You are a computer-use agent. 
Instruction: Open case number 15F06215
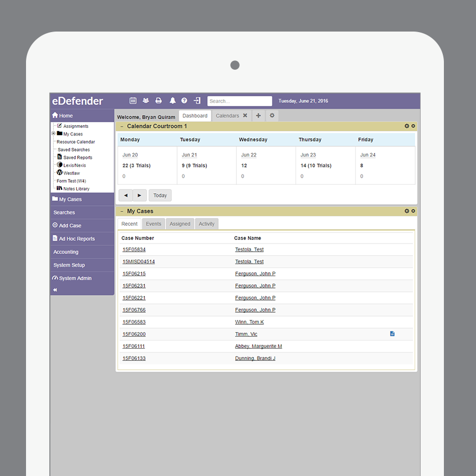pos(134,274)
